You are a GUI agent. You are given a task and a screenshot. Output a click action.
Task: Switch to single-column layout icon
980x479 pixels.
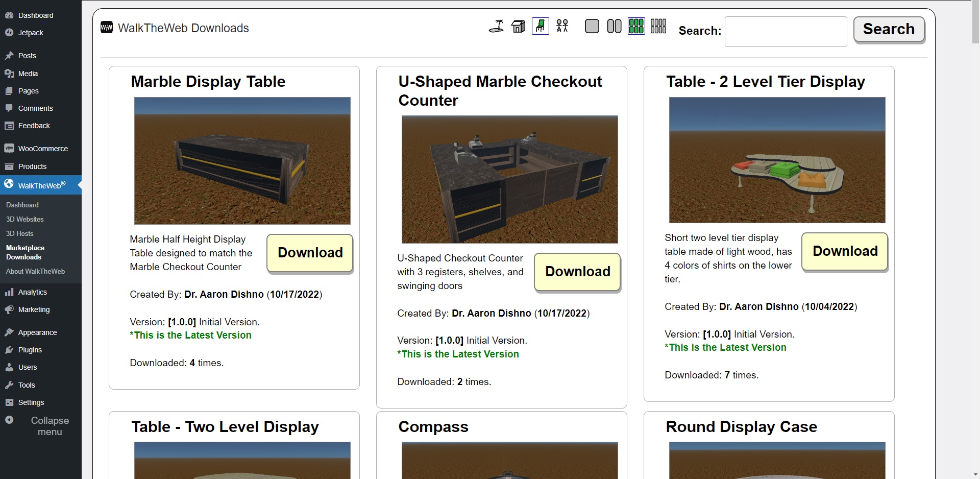[592, 26]
